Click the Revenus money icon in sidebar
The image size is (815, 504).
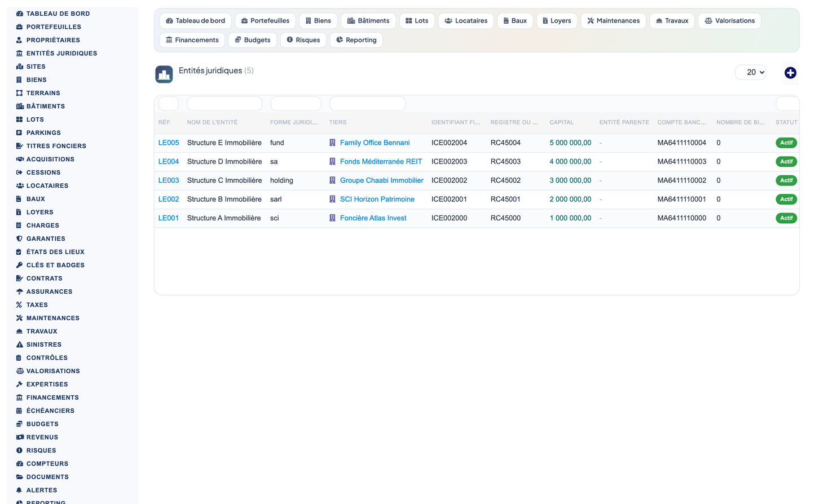pos(20,437)
